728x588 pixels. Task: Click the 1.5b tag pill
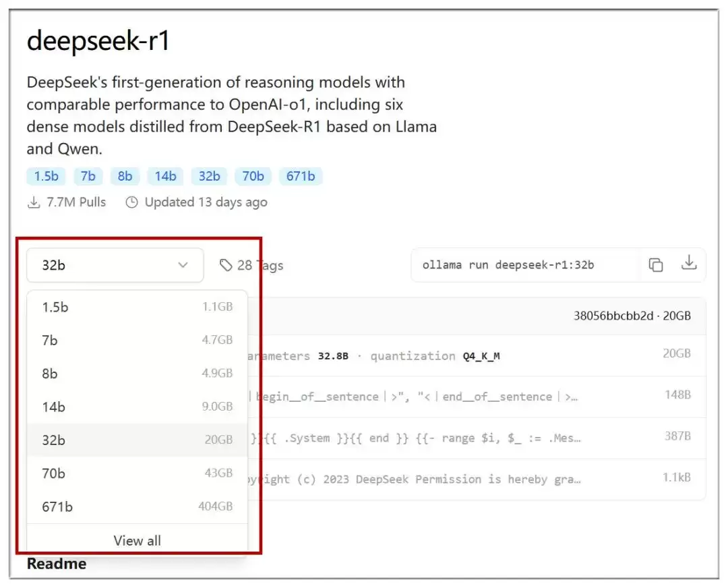click(x=45, y=176)
